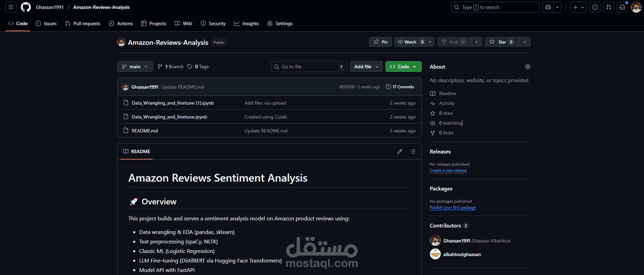Click 'Create a new release' link
Image resolution: width=644 pixels, height=275 pixels.
pyautogui.click(x=448, y=170)
